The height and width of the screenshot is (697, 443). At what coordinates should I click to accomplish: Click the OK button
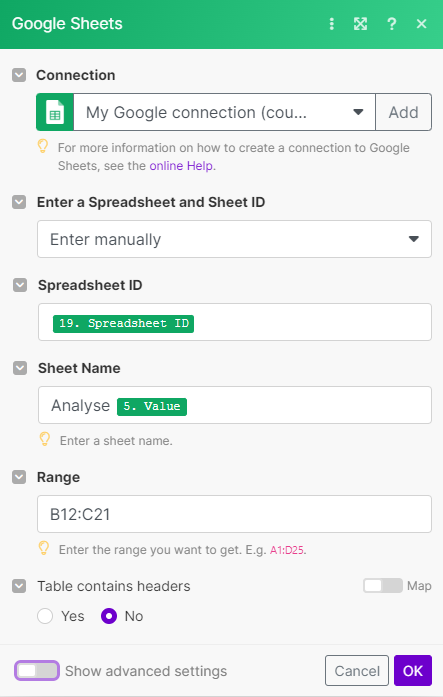coord(413,671)
